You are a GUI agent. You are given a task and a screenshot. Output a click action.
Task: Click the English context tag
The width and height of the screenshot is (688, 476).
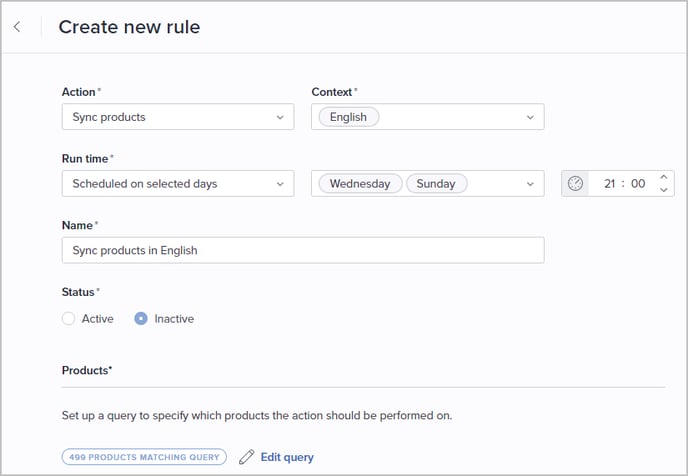pos(348,117)
